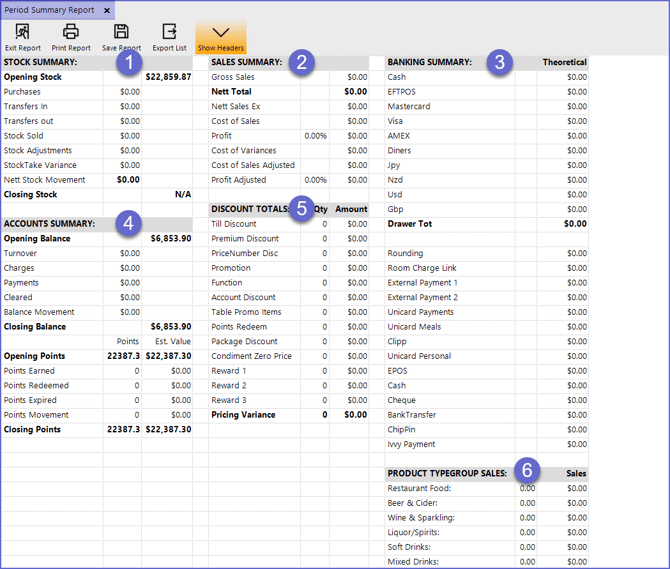
Task: Select the Stock Summary section header
Action: 41,62
